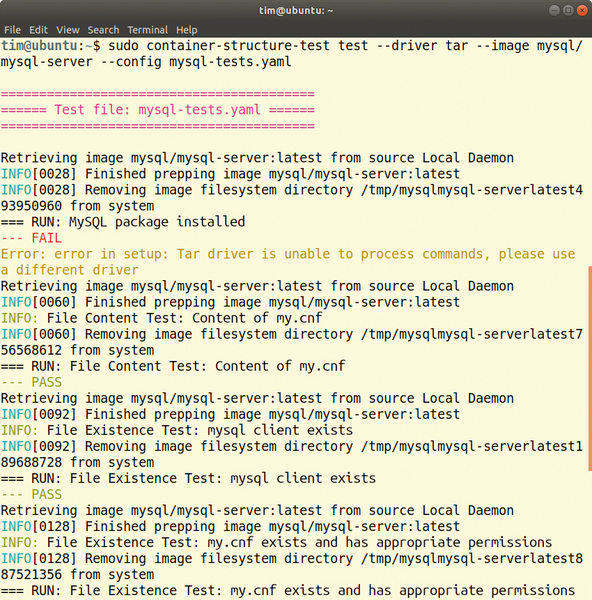
Task: Click the pink Test file: mysql-tests.yaml header
Action: [x=158, y=110]
